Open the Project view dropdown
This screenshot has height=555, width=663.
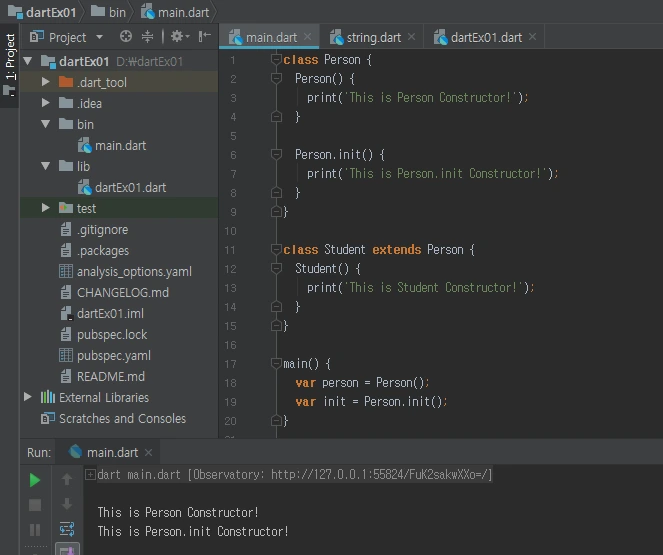coord(99,37)
